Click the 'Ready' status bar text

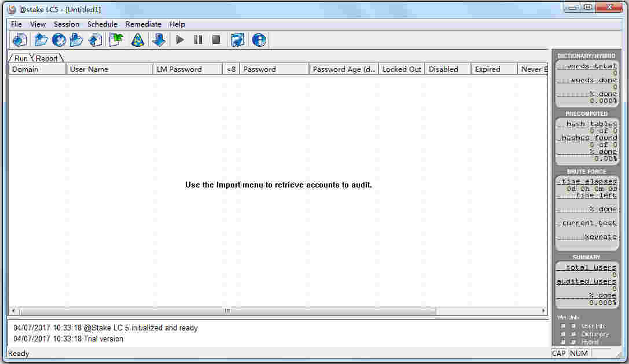click(x=19, y=354)
